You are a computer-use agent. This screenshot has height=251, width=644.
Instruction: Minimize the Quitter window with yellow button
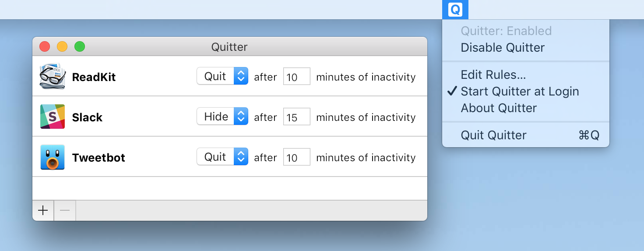[x=62, y=46]
